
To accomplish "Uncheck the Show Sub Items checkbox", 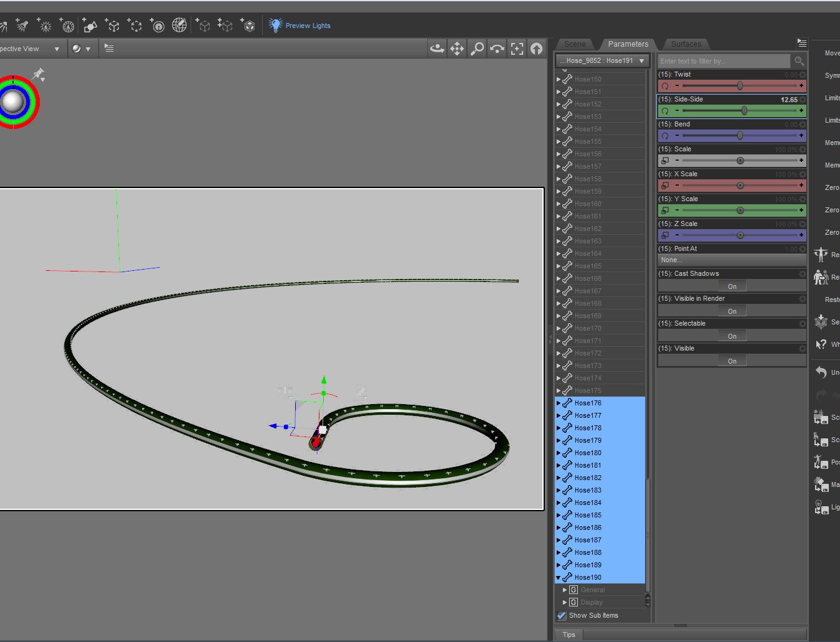I will click(562, 615).
